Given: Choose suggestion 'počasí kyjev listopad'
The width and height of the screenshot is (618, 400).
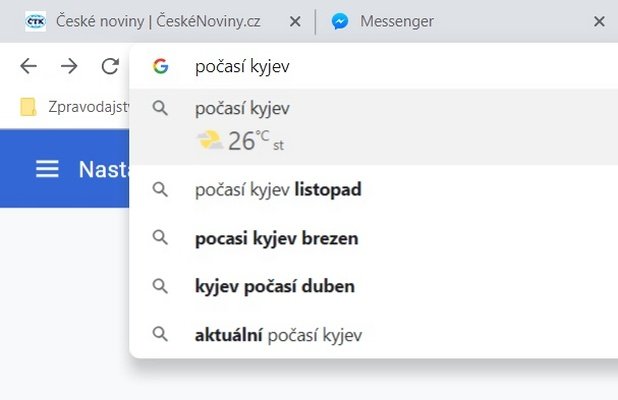Looking at the screenshot, I should [373, 190].
